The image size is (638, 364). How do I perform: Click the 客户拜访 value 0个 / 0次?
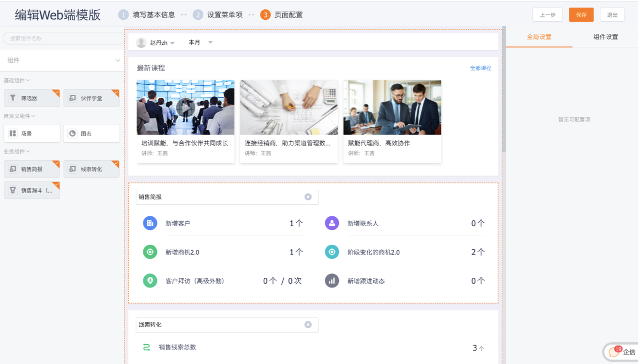[x=283, y=281]
